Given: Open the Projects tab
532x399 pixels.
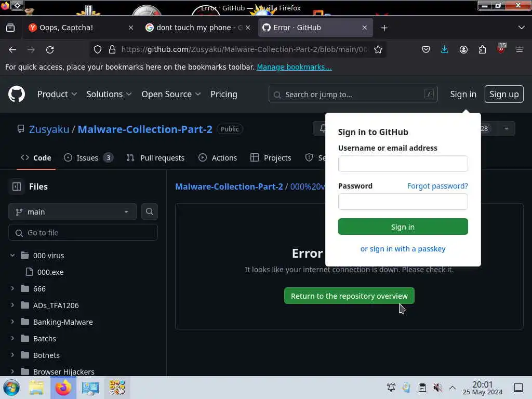Looking at the screenshot, I should 271,158.
